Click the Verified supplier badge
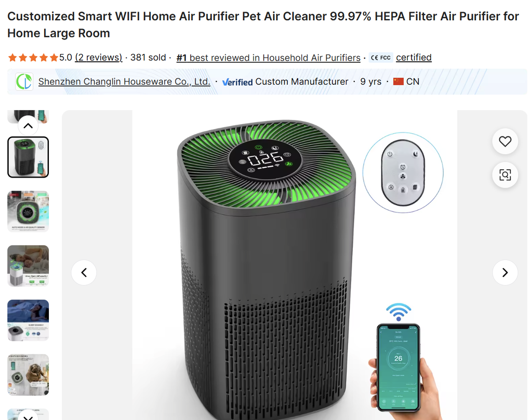Image resolution: width=532 pixels, height=420 pixels. (x=237, y=82)
